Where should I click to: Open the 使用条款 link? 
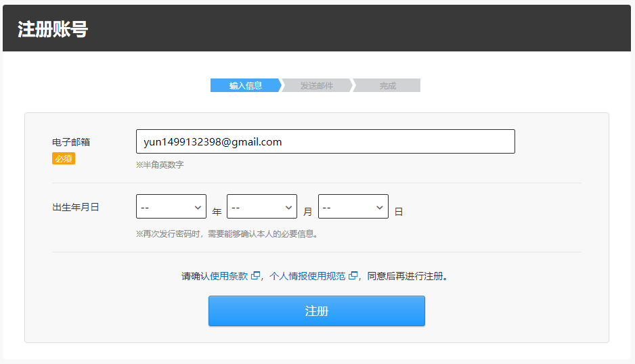click(x=229, y=276)
